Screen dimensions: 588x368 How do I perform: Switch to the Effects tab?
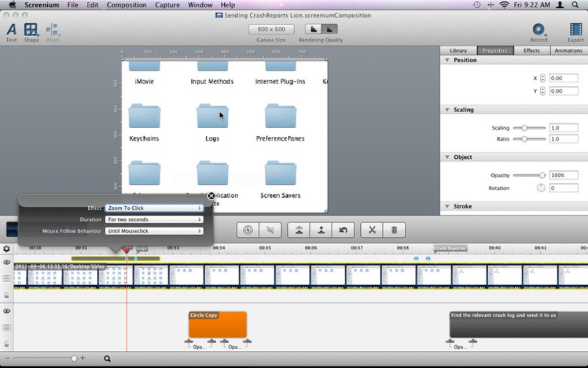click(x=532, y=50)
